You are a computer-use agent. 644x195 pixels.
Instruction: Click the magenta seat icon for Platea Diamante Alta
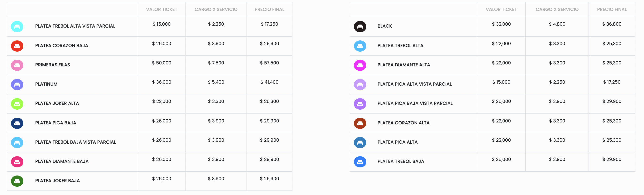tap(360, 65)
